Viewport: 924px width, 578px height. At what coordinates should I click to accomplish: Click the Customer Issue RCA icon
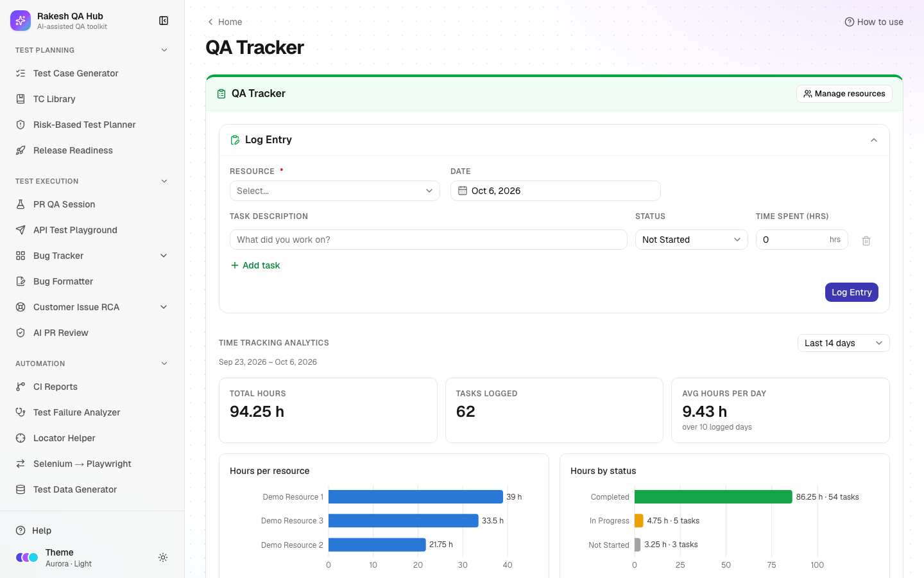21,307
